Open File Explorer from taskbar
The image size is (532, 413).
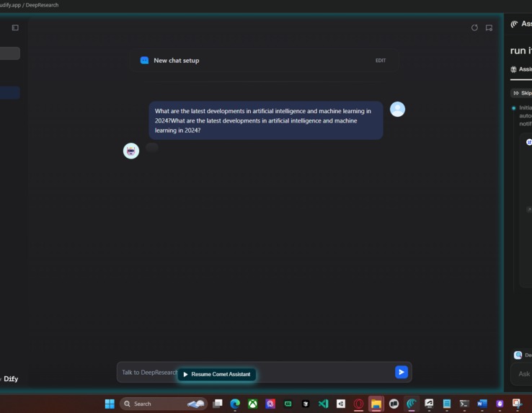click(376, 404)
